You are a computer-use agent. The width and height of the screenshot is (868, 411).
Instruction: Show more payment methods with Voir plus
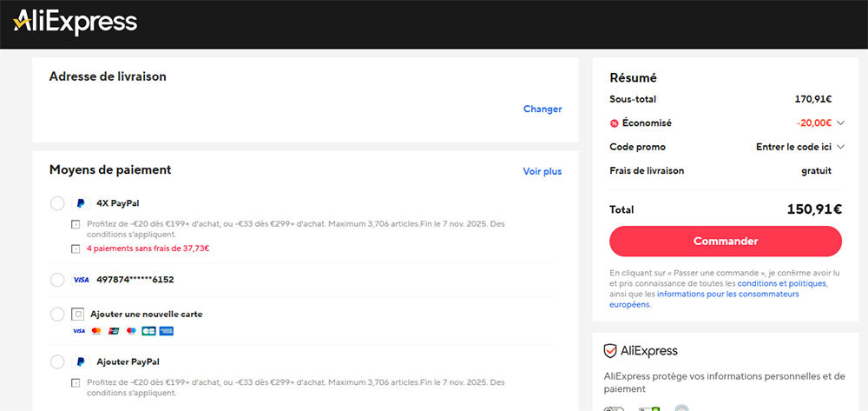click(542, 171)
